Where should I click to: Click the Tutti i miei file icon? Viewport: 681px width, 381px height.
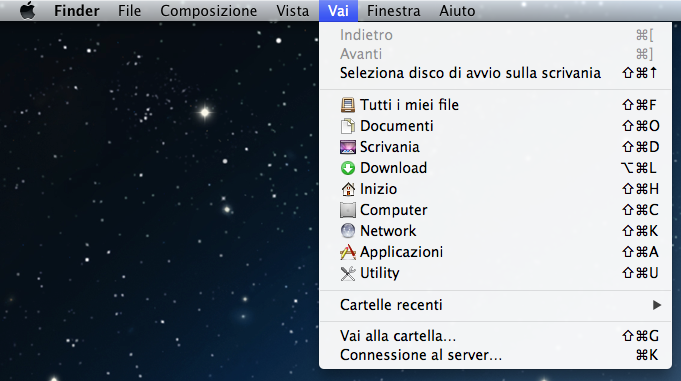click(347, 105)
